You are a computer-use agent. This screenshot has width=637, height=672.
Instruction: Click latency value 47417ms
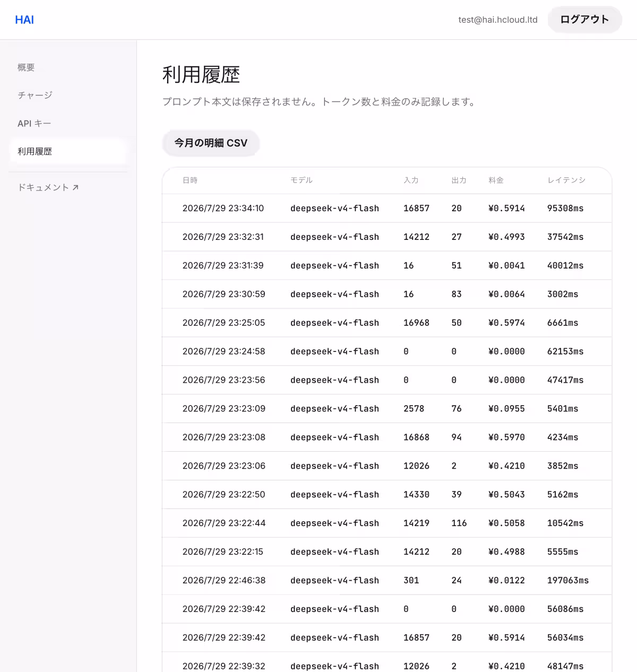pos(565,380)
